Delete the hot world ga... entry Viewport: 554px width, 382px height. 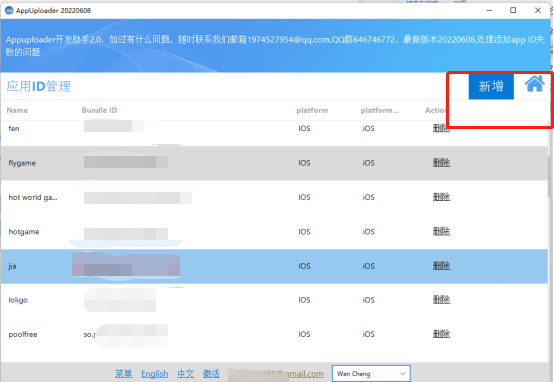pyautogui.click(x=441, y=197)
